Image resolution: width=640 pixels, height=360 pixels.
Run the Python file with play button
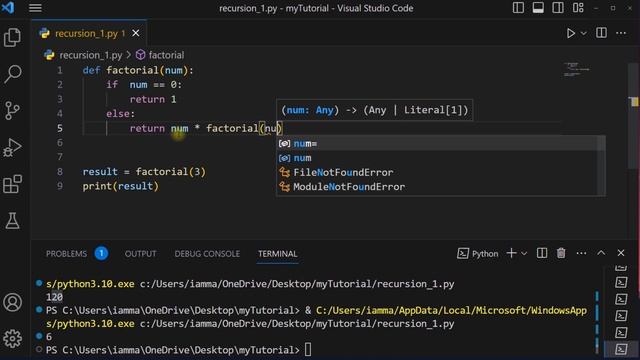coord(571,33)
